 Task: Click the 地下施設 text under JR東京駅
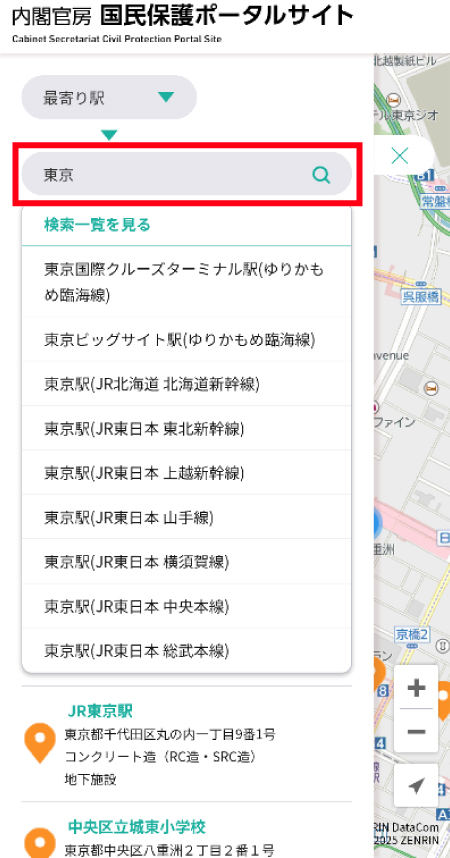pyautogui.click(x=90, y=779)
